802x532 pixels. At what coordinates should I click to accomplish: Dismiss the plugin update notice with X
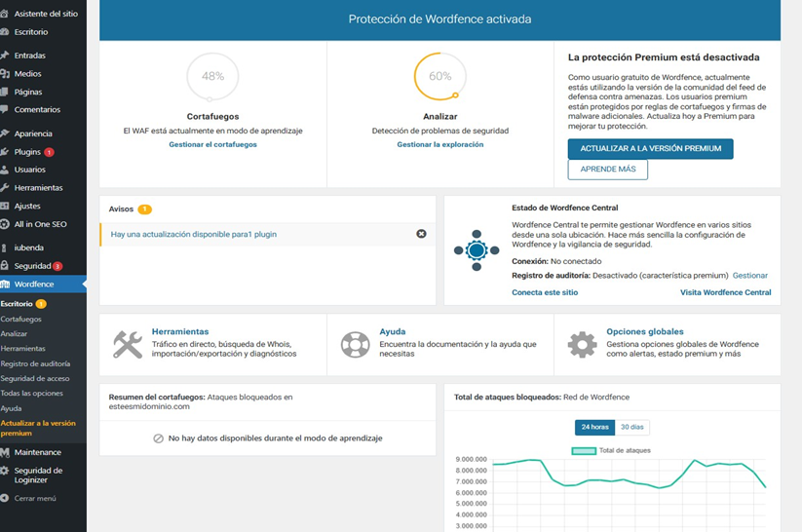click(421, 234)
